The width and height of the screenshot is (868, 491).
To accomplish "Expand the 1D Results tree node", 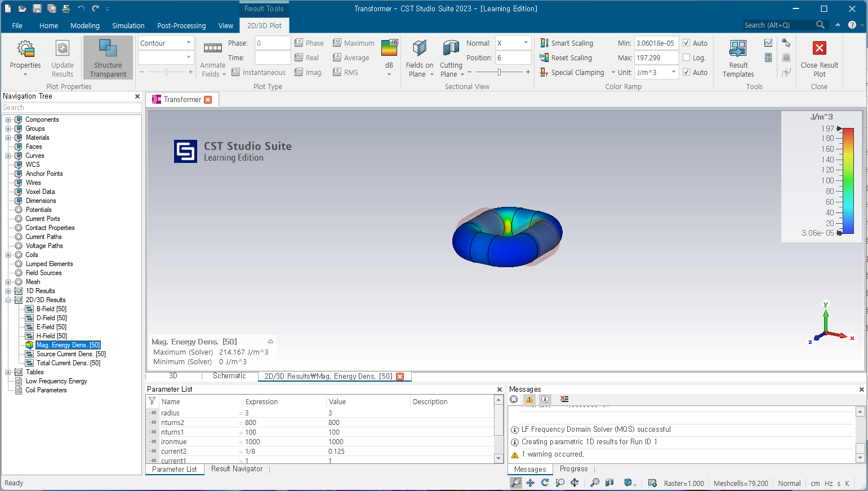I will pyautogui.click(x=8, y=291).
